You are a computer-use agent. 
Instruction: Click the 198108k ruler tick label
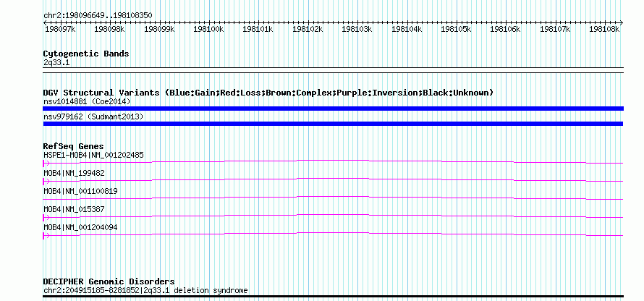tap(604, 29)
